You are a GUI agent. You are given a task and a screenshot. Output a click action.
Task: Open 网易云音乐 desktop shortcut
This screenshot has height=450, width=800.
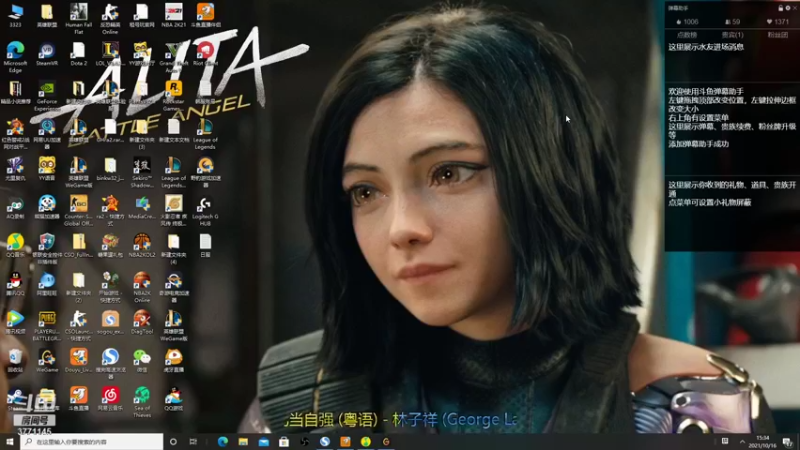pyautogui.click(x=110, y=398)
